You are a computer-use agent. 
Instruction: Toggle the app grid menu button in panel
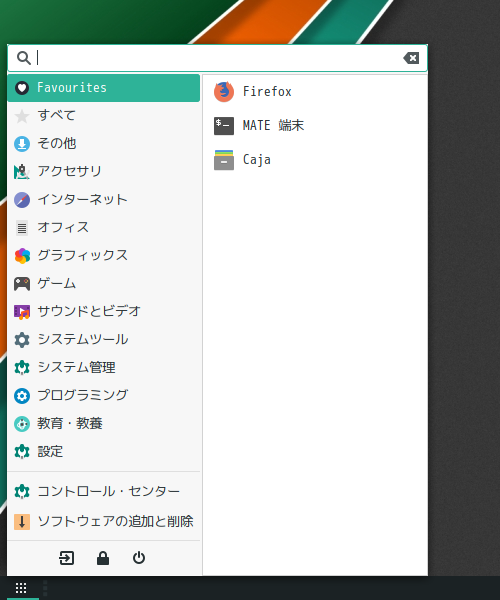tap(21, 587)
